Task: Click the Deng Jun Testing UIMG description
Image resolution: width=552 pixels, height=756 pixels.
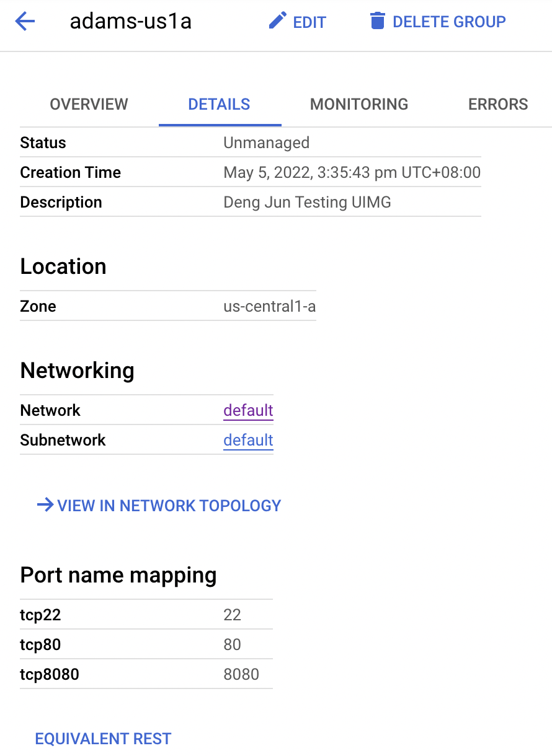Action: point(307,202)
